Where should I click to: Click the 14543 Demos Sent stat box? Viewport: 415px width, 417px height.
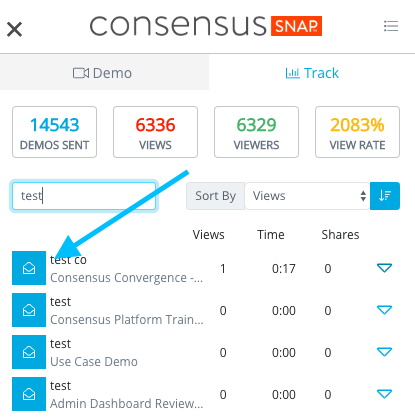pyautogui.click(x=54, y=132)
